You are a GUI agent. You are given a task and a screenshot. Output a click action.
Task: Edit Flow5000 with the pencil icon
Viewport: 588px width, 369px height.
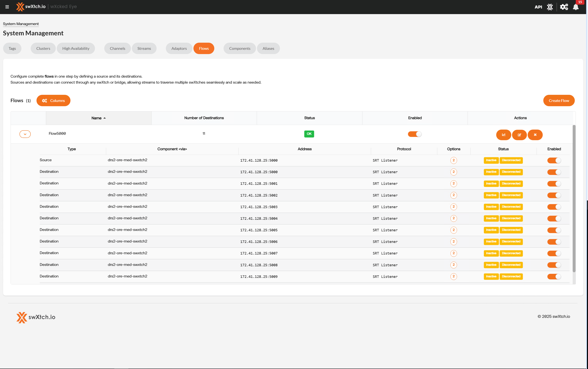coord(519,135)
